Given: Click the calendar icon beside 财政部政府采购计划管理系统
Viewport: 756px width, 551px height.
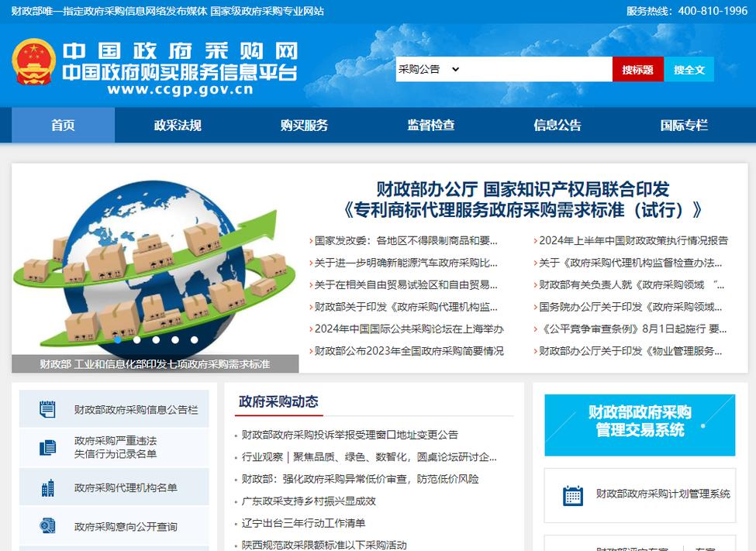Looking at the screenshot, I should point(573,495).
